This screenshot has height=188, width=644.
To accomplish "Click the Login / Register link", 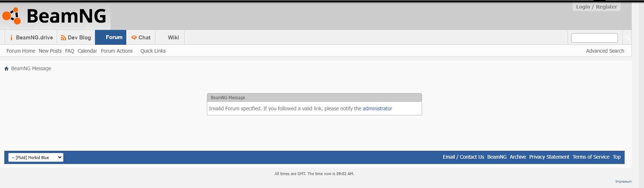I will 596,7.
